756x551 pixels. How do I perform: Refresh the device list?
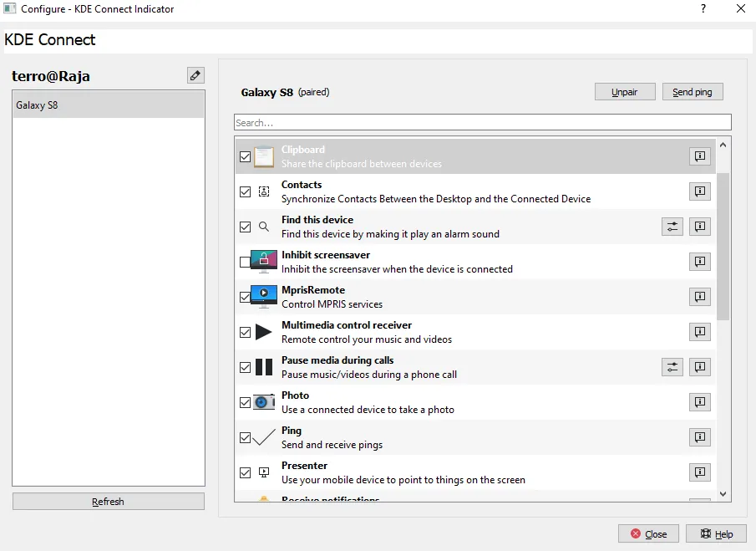point(108,502)
